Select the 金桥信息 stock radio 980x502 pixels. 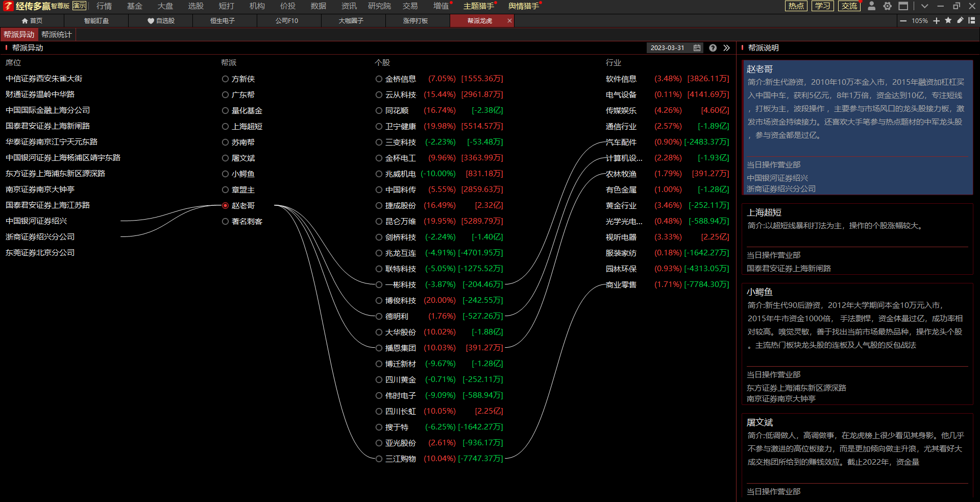click(379, 79)
